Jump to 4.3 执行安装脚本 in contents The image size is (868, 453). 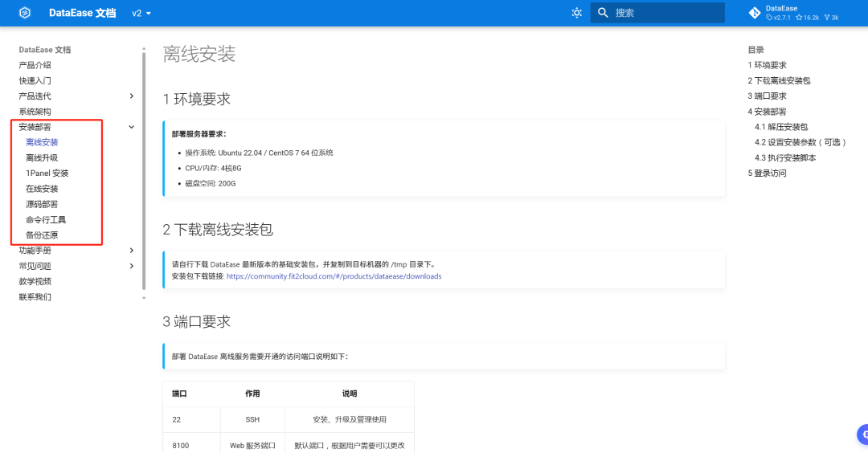[x=785, y=157]
